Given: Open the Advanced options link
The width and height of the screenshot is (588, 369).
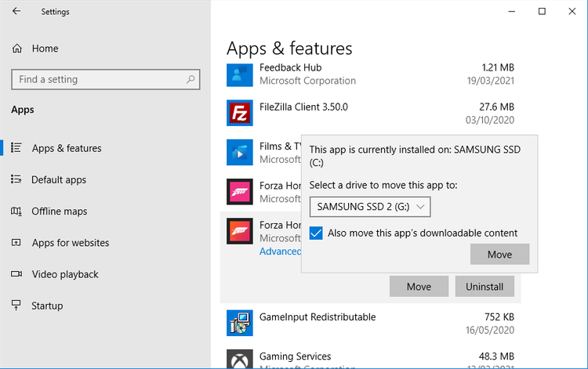Looking at the screenshot, I should 280,251.
